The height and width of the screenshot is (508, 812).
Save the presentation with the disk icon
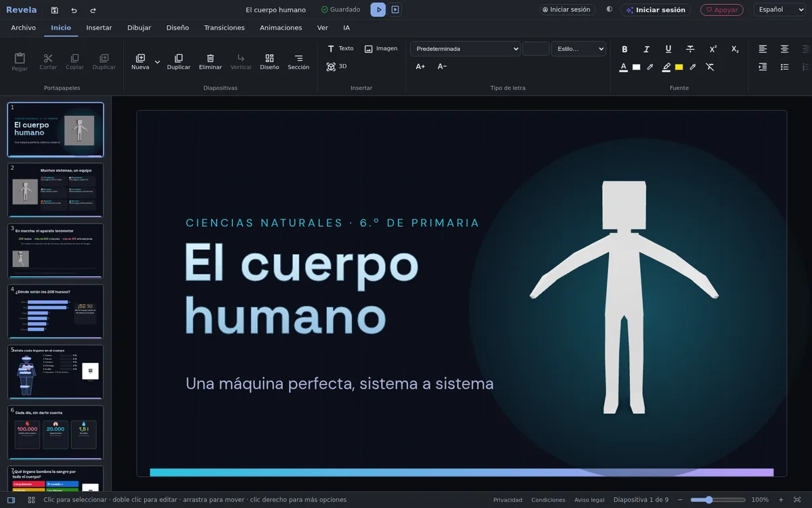tap(55, 10)
